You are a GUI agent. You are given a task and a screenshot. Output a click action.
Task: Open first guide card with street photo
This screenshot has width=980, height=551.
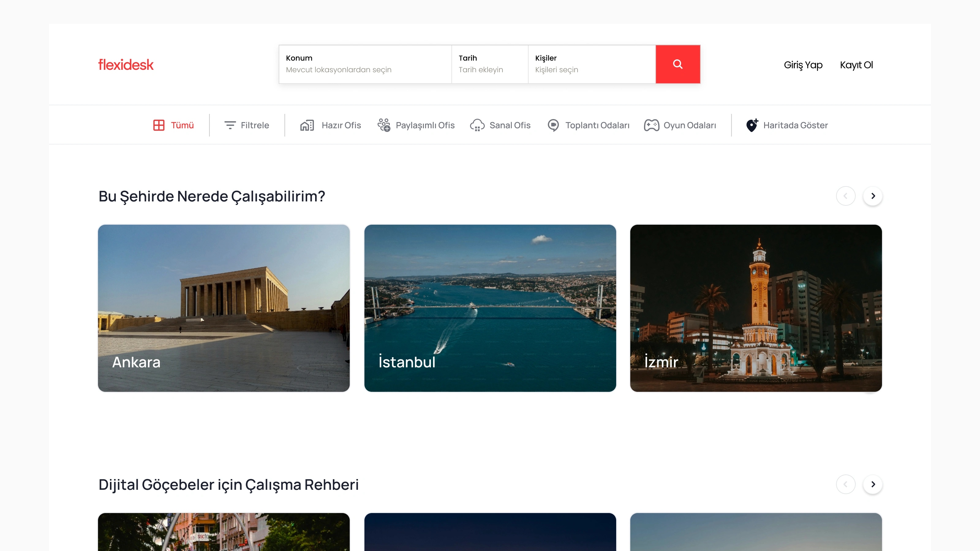pyautogui.click(x=224, y=532)
